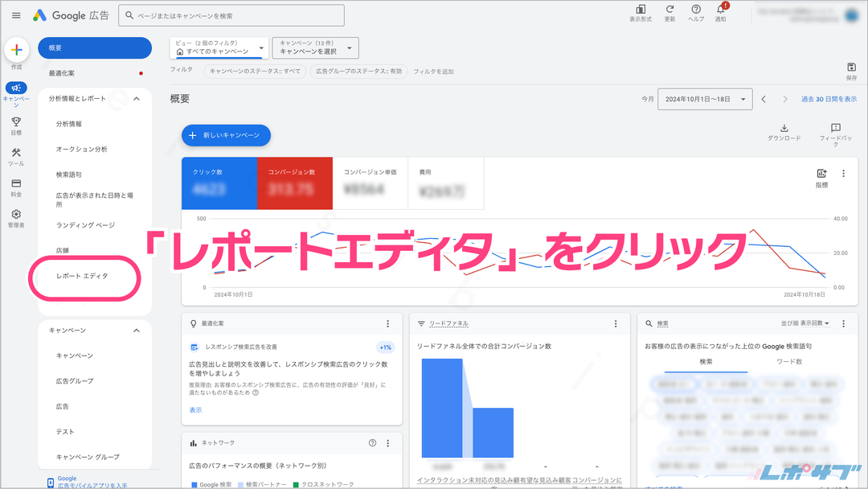
Task: Open ビュー すべてのキャンペーン dropdown
Action: pos(219,47)
